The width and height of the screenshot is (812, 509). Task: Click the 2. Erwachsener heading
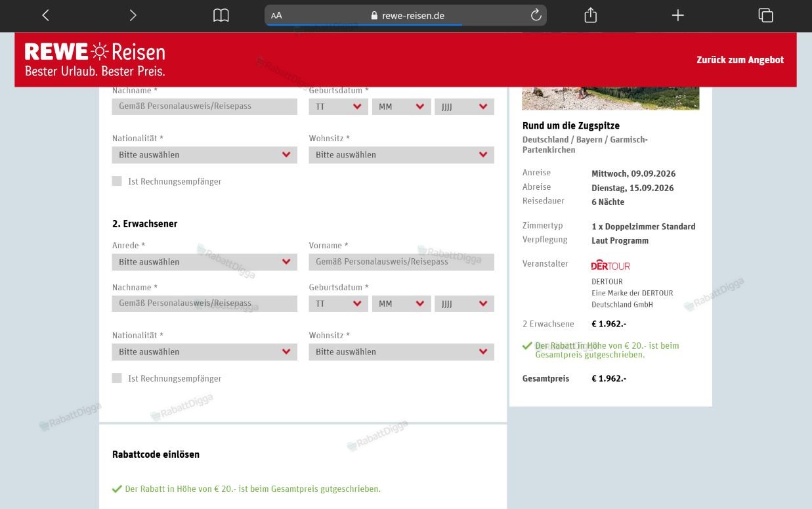(x=145, y=224)
